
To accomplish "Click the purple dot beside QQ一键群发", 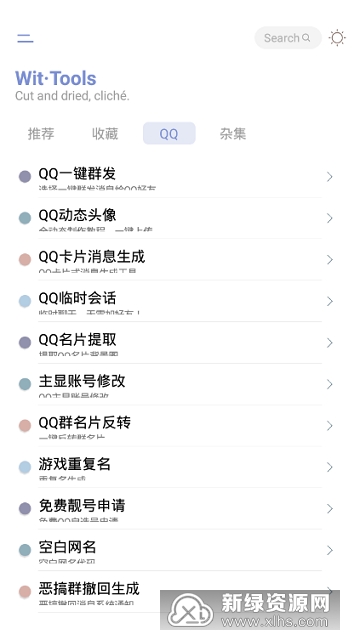I will (x=25, y=176).
